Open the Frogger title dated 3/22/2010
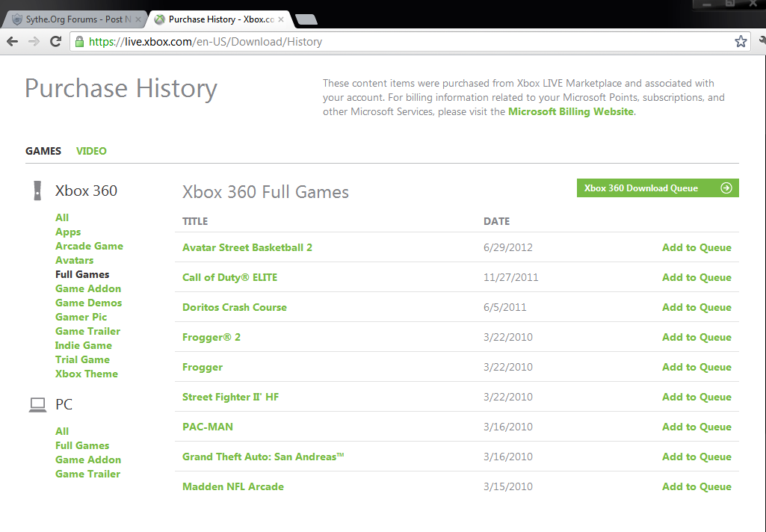This screenshot has width=766, height=532. coord(203,368)
